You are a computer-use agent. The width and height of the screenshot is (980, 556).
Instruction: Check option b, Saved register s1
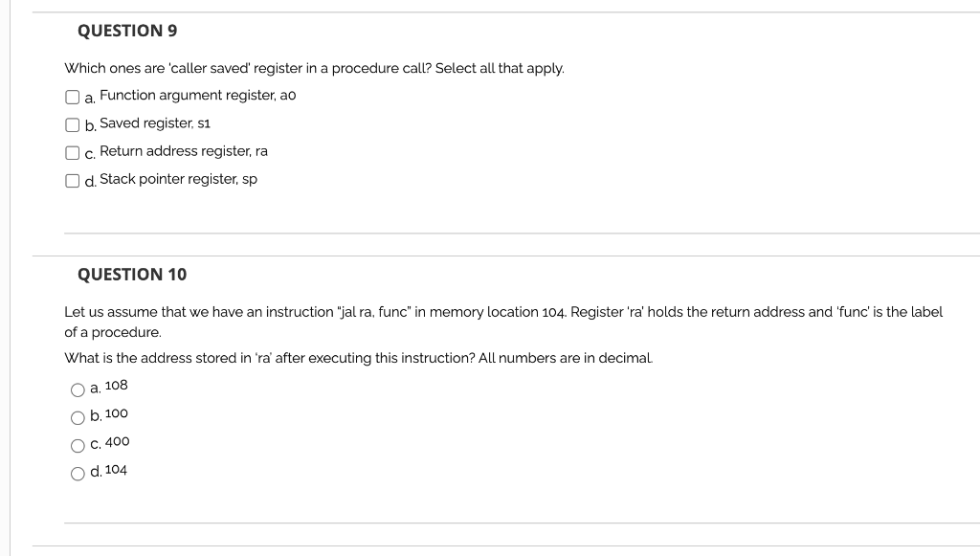click(73, 124)
